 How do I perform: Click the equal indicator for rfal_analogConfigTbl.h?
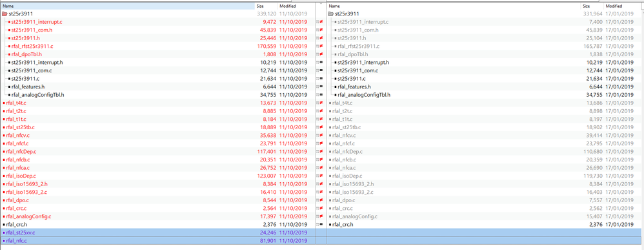[x=321, y=95]
